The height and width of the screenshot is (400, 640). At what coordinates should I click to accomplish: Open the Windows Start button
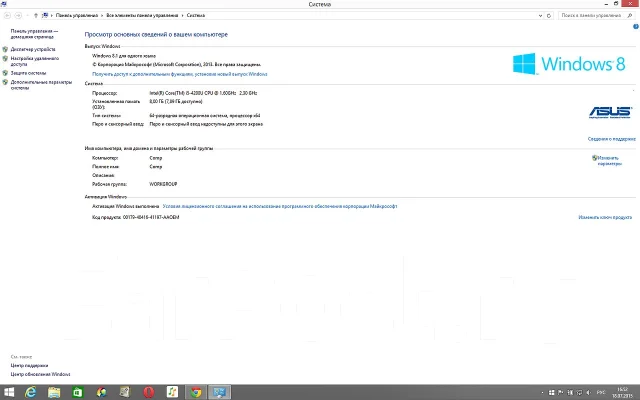pyautogui.click(x=9, y=392)
